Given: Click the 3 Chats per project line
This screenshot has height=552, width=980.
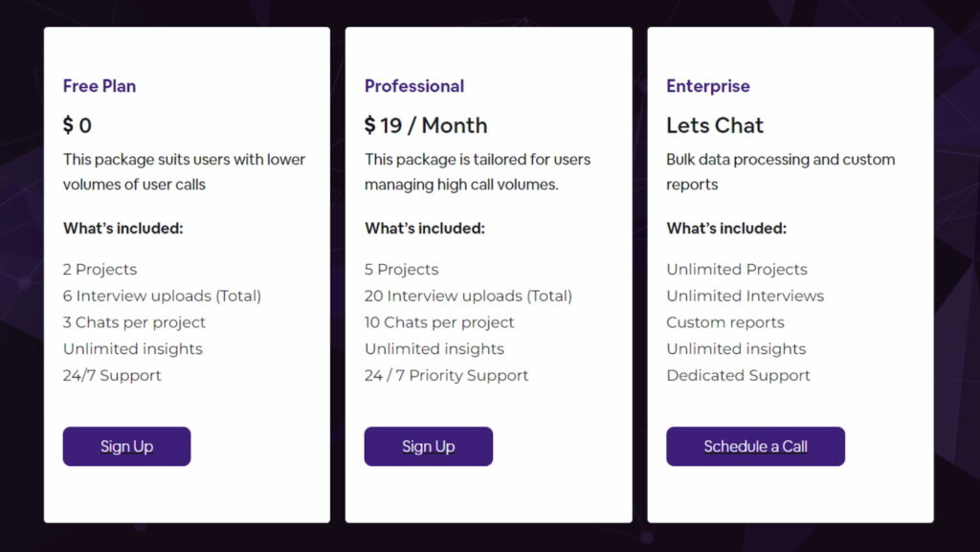Looking at the screenshot, I should [134, 322].
